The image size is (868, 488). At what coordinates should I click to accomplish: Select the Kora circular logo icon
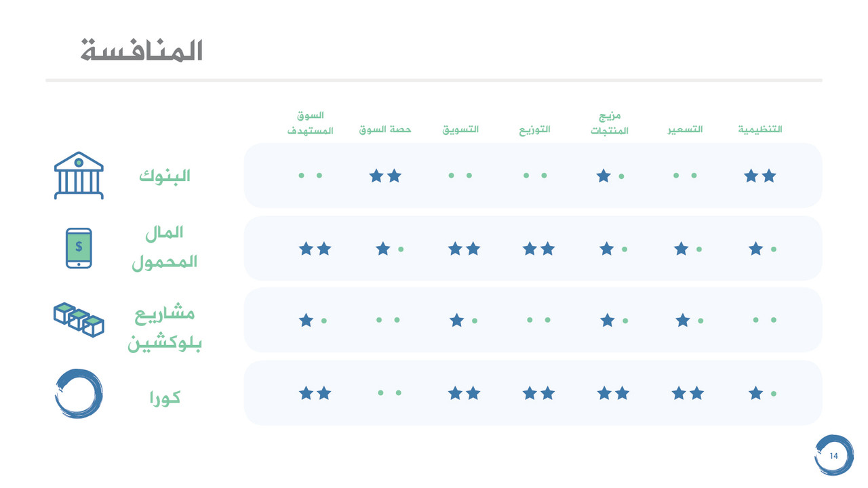coord(79,394)
